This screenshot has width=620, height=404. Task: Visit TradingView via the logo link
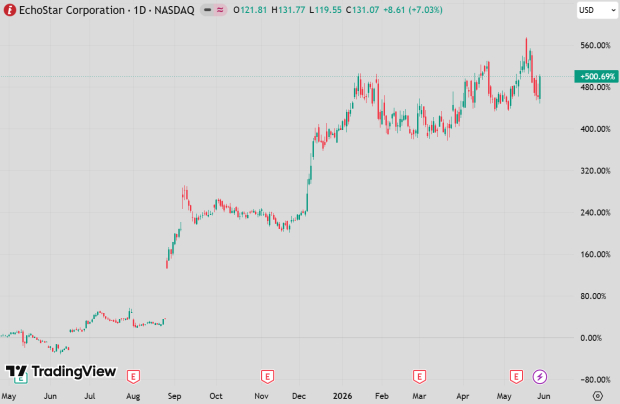coord(60,371)
